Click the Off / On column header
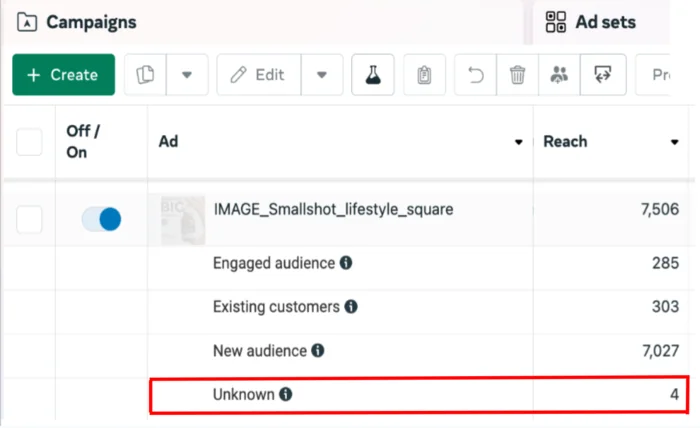 tap(83, 141)
